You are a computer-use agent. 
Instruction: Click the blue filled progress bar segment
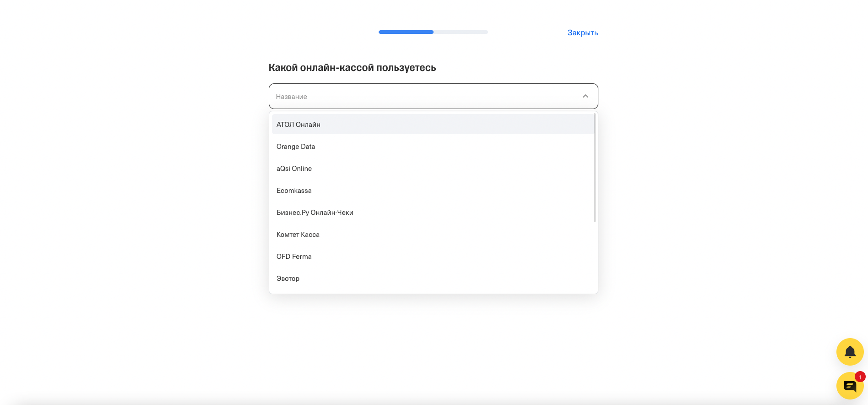coord(406,32)
